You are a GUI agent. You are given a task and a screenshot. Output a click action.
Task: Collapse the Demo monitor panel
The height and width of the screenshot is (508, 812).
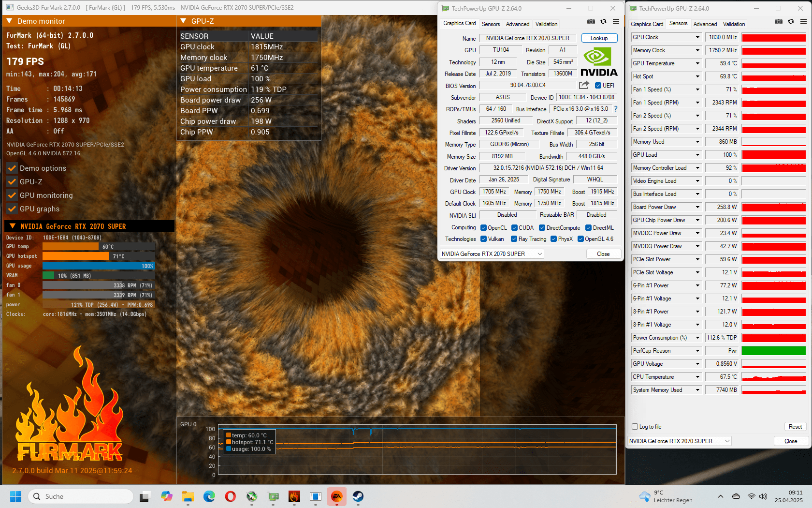[x=9, y=21]
